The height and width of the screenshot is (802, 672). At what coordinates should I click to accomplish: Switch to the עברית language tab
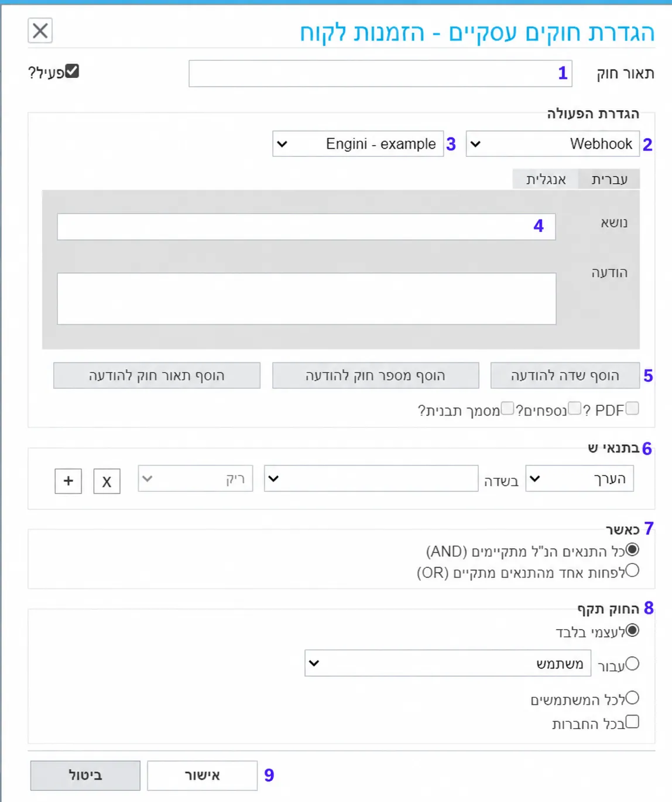(x=609, y=179)
